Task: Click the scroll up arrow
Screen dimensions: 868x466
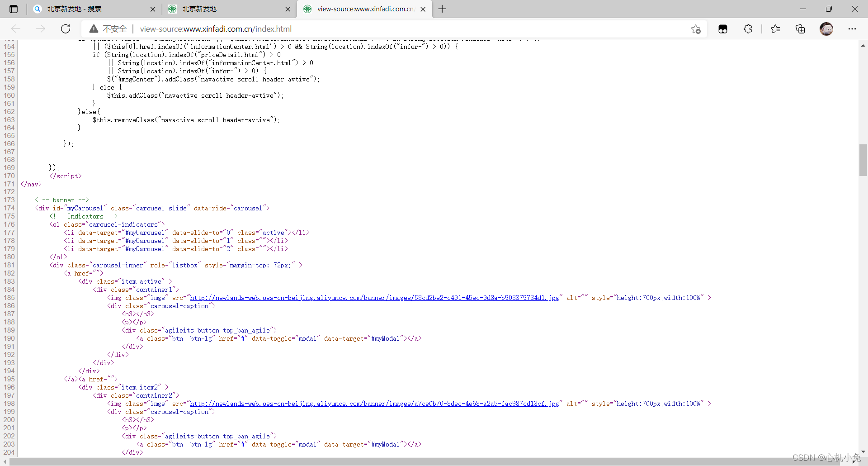Action: click(863, 45)
